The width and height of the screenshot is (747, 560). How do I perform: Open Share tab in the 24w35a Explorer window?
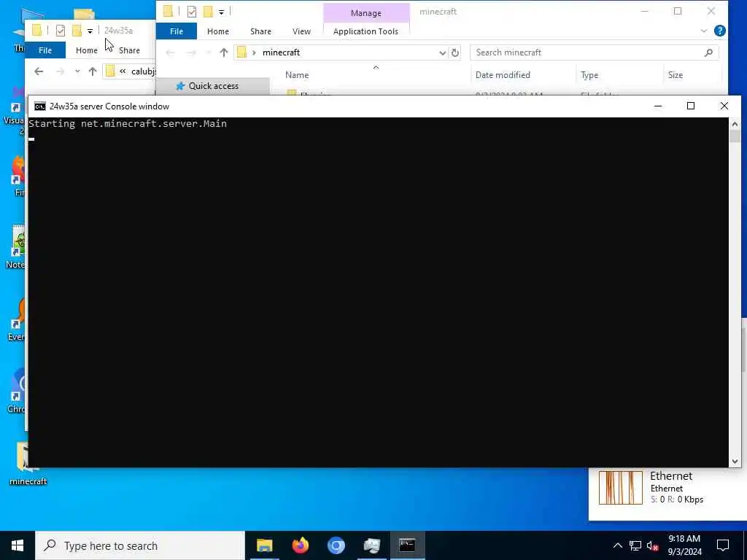coord(129,50)
